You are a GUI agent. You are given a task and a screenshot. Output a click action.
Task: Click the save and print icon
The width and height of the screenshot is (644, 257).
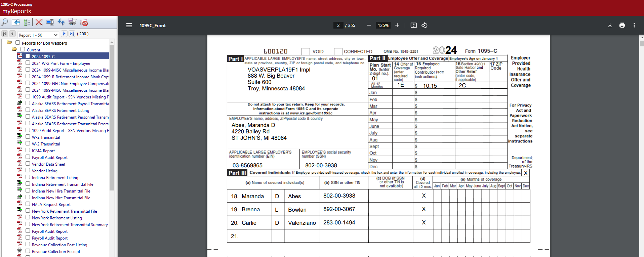pyautogui.click(x=72, y=22)
